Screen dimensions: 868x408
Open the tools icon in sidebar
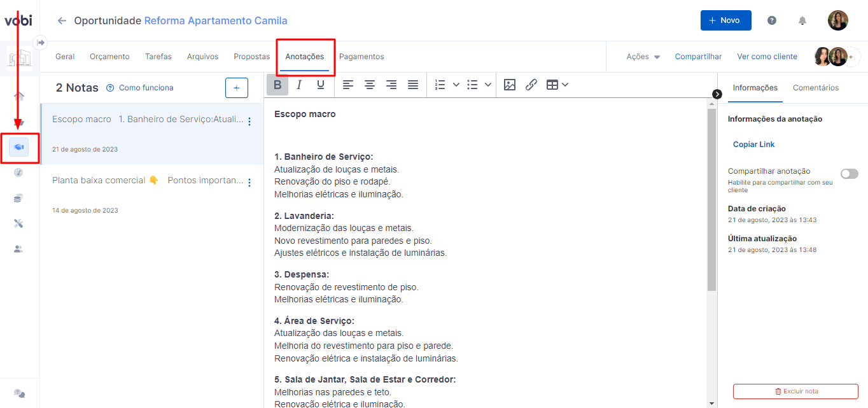click(x=18, y=223)
